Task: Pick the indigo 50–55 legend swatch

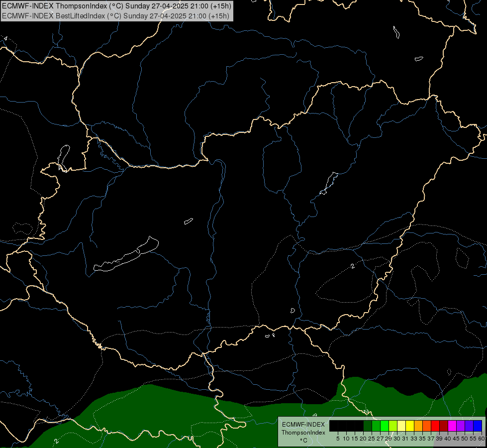Action: (469, 426)
